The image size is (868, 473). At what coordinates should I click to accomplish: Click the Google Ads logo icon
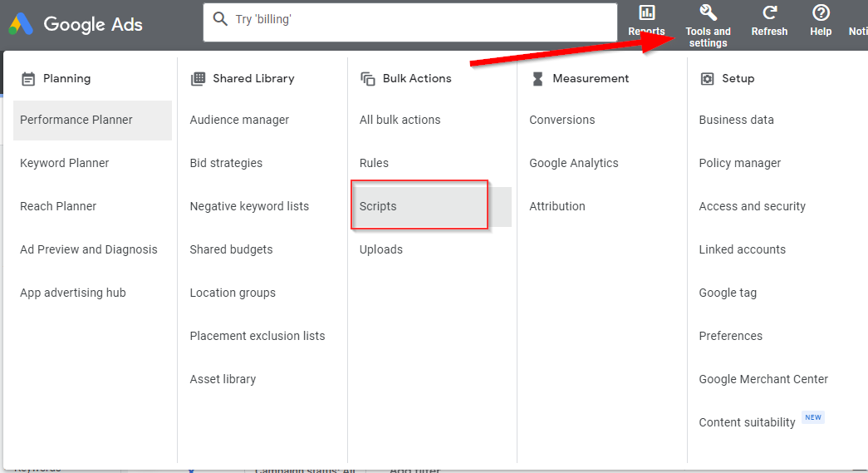(x=21, y=24)
